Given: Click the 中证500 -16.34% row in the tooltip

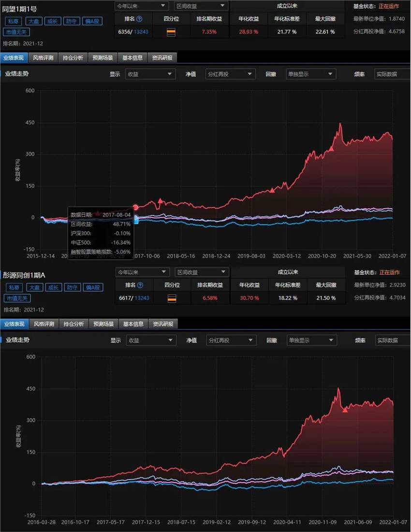Looking at the screenshot, I should (x=101, y=243).
